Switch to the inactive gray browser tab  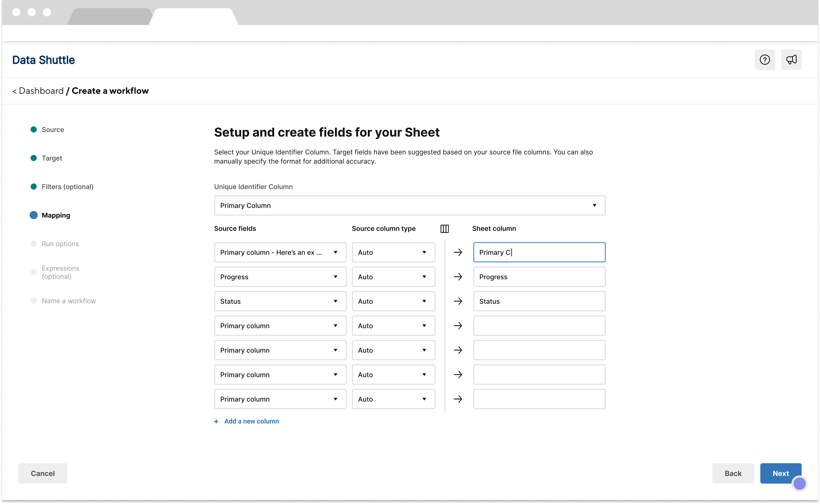(110, 17)
